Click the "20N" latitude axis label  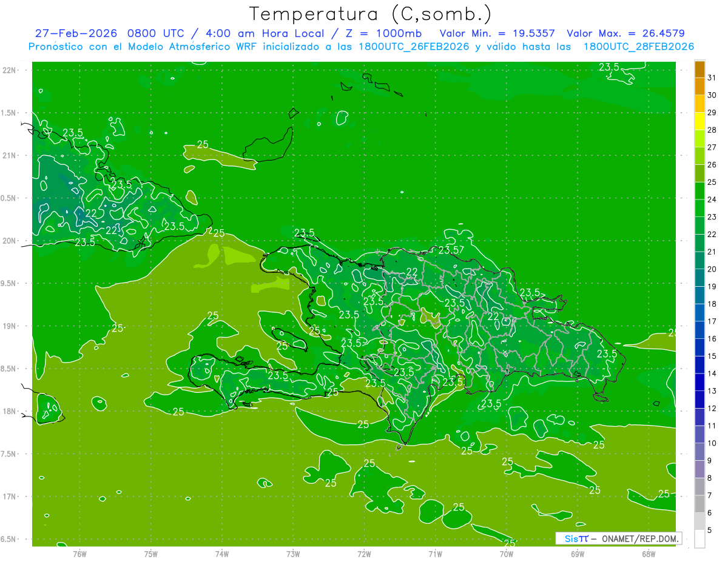(x=10, y=241)
